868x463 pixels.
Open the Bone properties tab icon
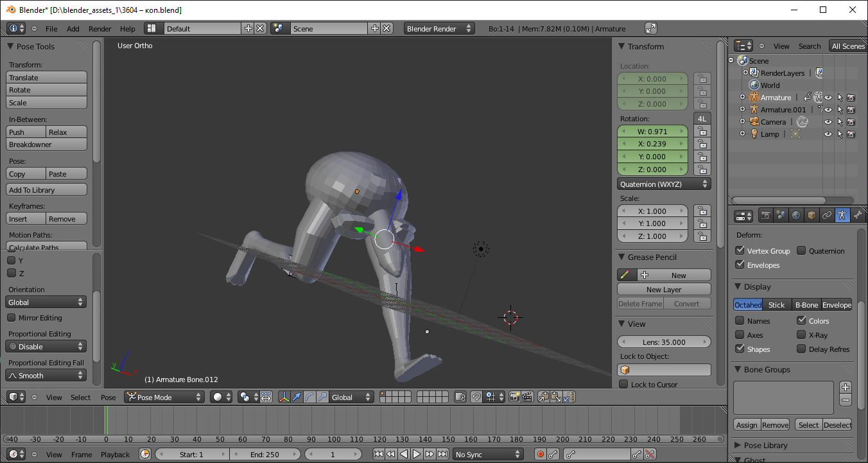[x=858, y=216]
